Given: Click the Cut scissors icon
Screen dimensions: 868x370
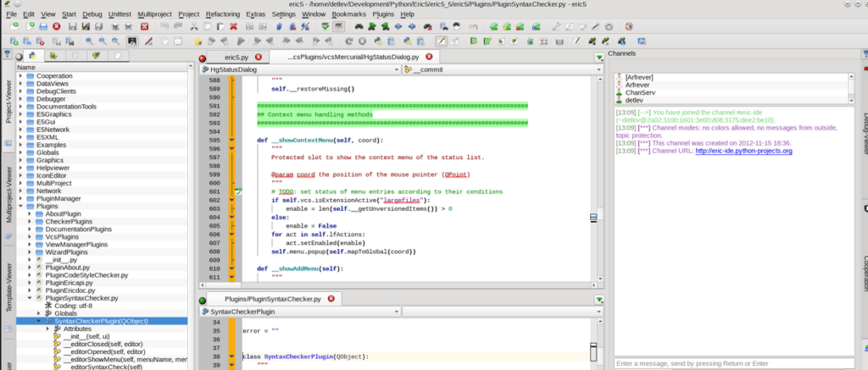Looking at the screenshot, I should pyautogui.click(x=194, y=26).
